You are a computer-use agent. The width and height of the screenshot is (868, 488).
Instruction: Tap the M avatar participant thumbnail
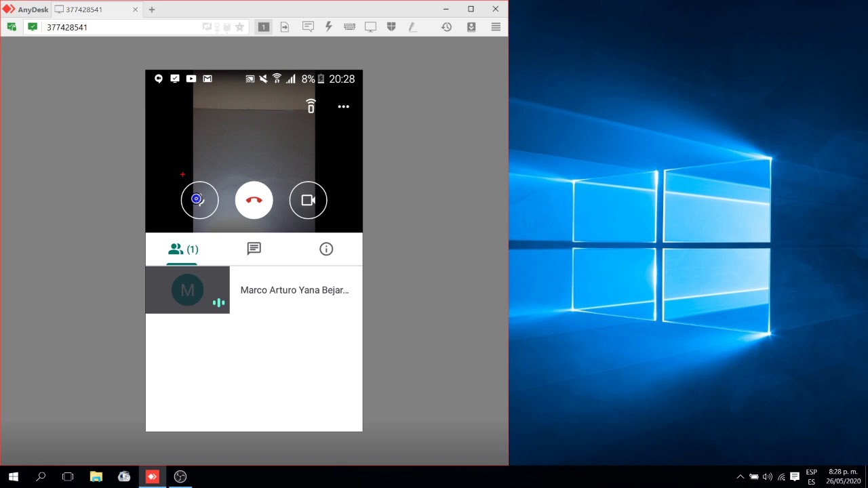coord(187,290)
